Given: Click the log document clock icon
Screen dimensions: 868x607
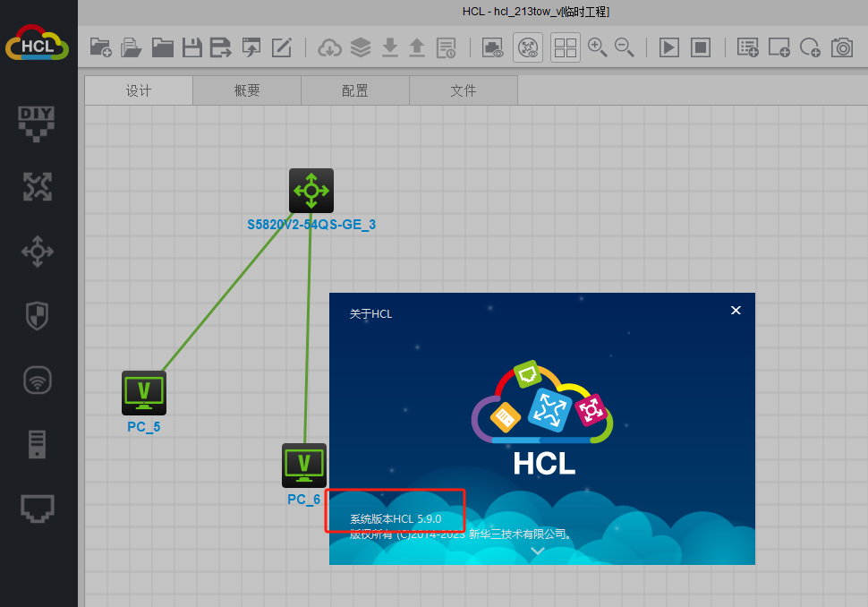Looking at the screenshot, I should (447, 47).
